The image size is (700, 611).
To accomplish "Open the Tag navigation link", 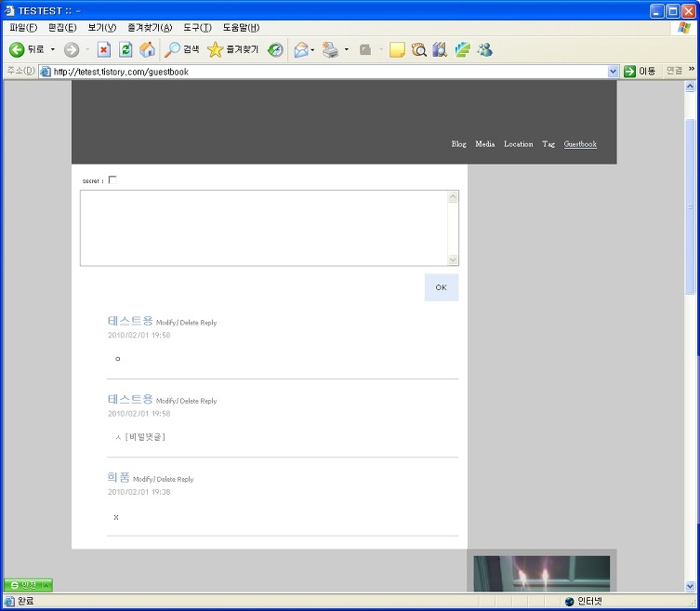I will tap(548, 144).
